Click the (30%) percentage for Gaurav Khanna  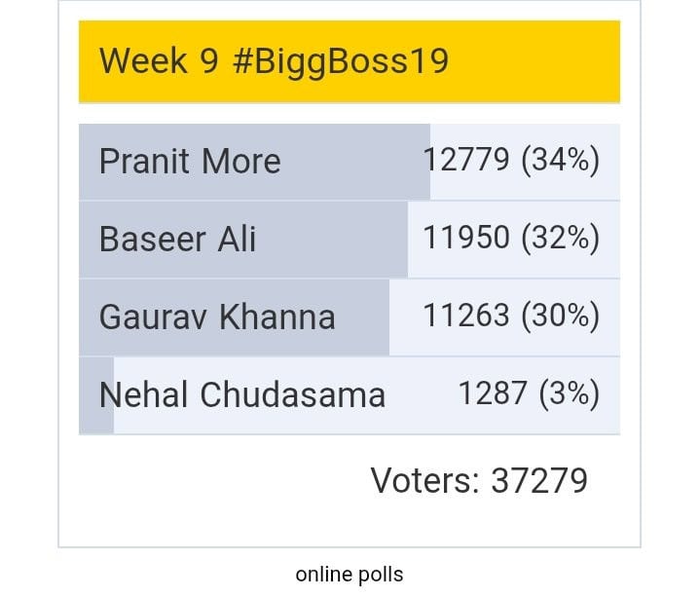pos(561,317)
